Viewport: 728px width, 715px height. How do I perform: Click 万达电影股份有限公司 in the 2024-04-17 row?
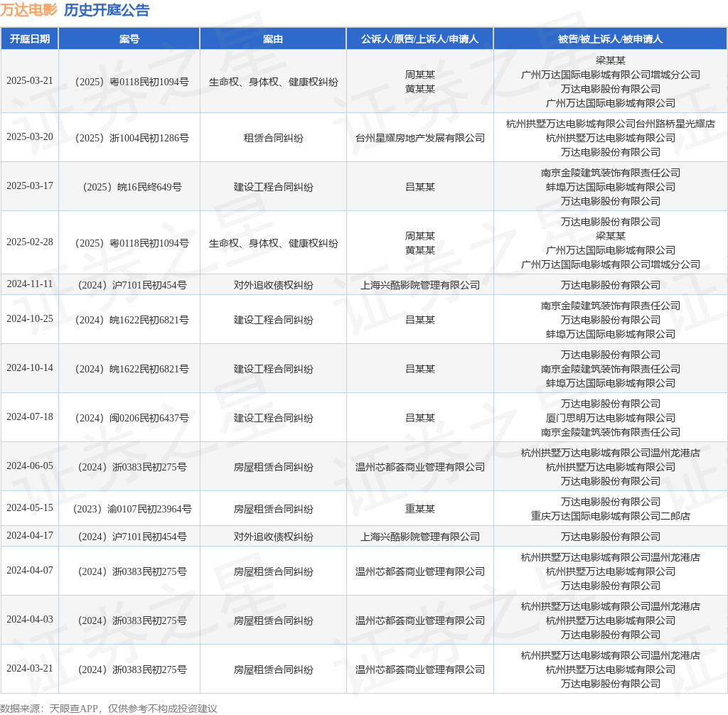point(610,537)
